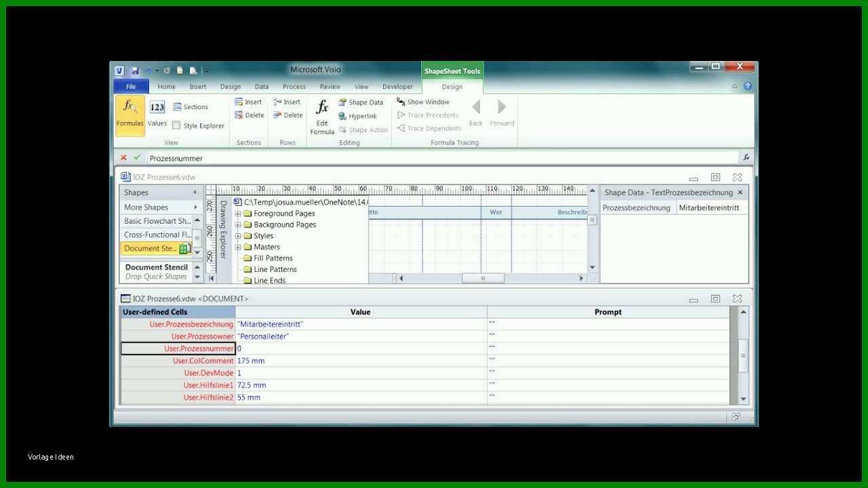Click Trace Dependents
Screen dimensions: 868x488
click(x=429, y=128)
